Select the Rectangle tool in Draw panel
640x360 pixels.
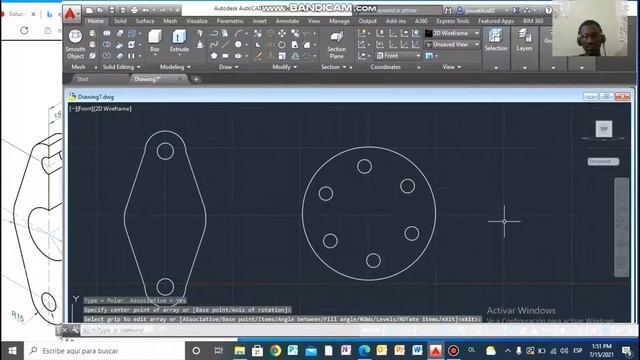(x=225, y=56)
